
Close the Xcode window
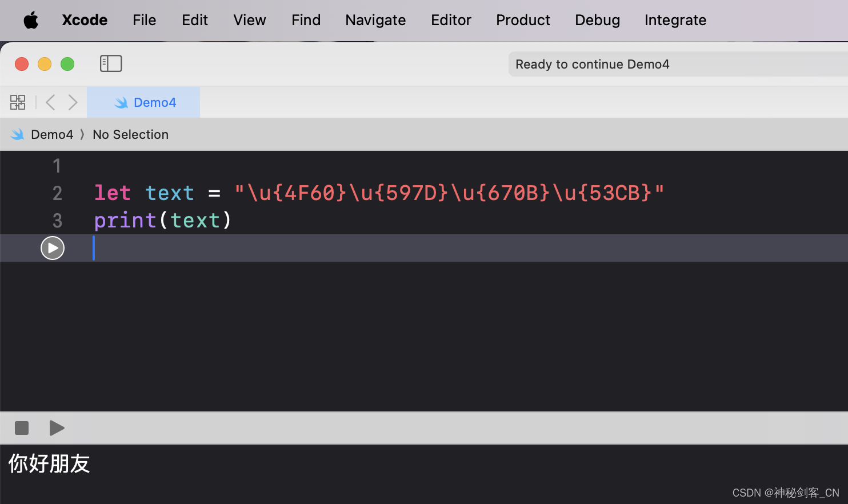(22, 64)
